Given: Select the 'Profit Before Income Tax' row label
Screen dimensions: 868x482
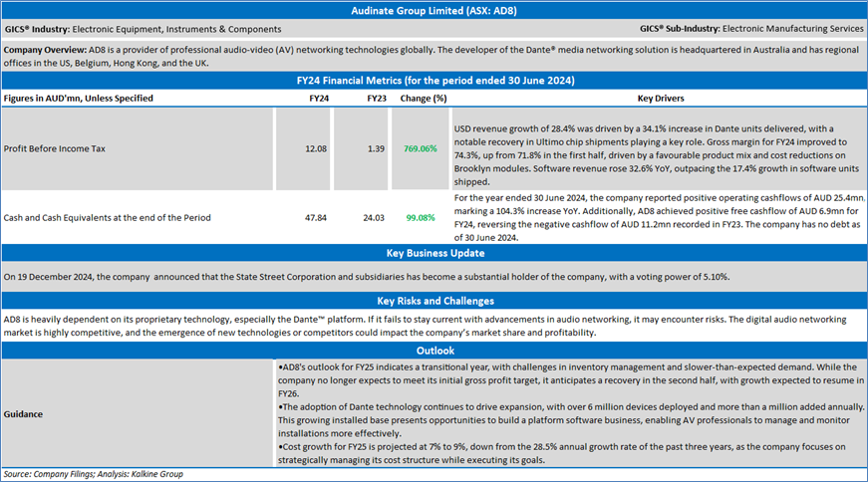Looking at the screenshot, I should click(54, 148).
